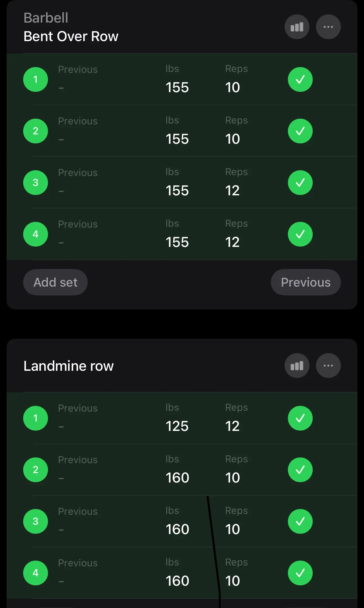Tap the Barbell Bent Over Row title
This screenshot has width=364, height=608.
pos(71,36)
